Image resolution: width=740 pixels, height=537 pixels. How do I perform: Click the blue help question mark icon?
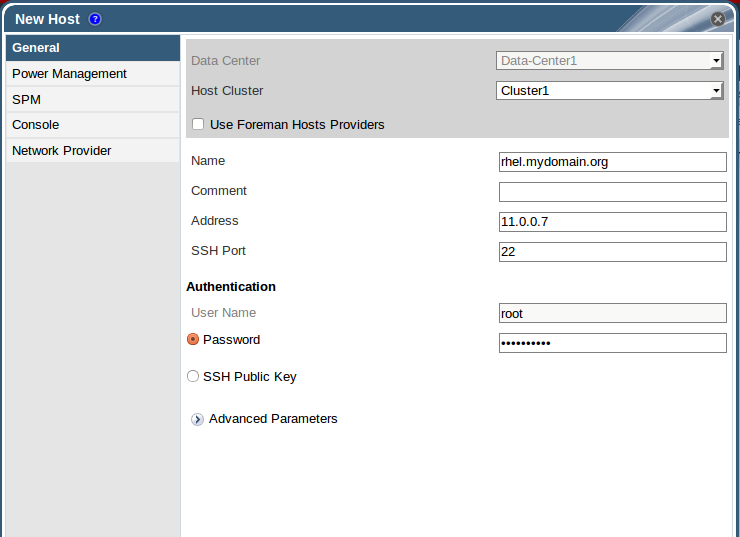[x=95, y=19]
